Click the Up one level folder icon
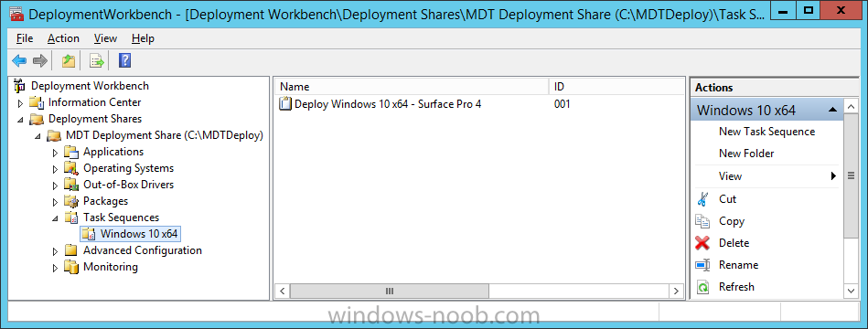 68,61
